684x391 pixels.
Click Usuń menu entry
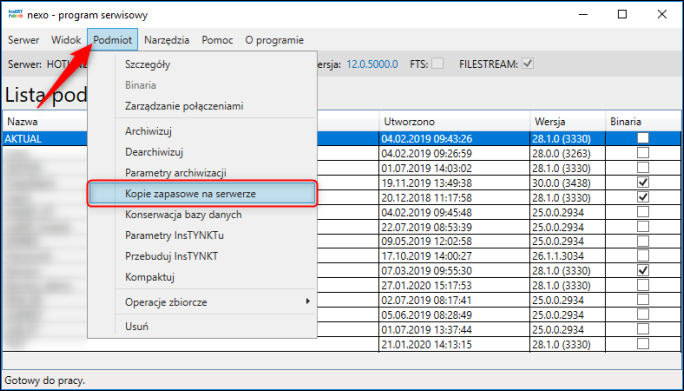pos(202,326)
